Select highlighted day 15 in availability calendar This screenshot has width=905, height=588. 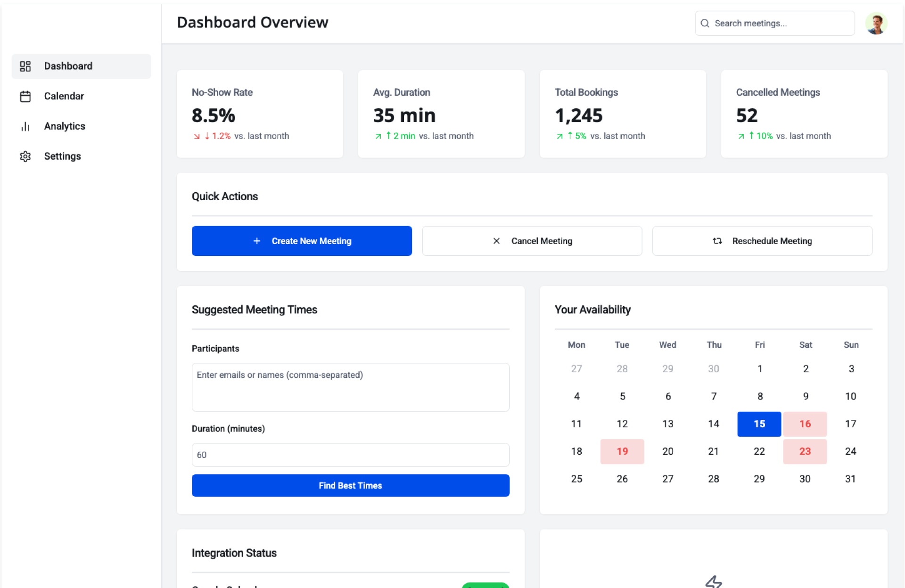(759, 424)
